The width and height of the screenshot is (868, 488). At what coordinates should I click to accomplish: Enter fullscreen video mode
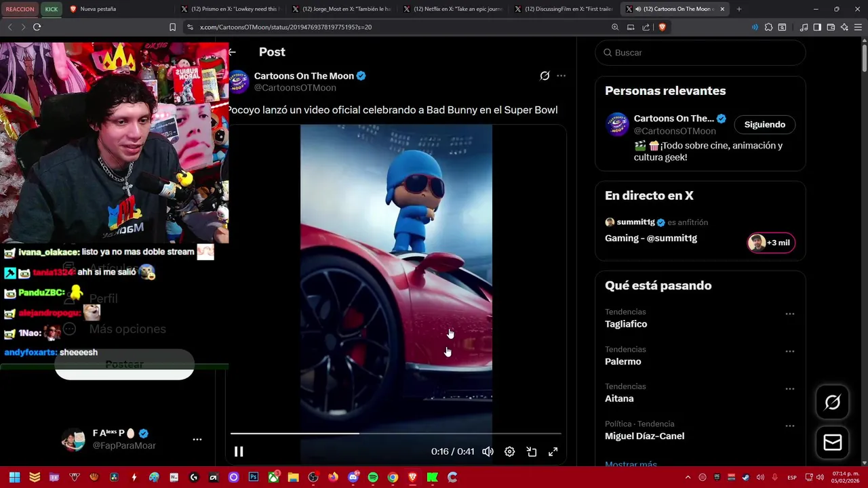pos(553,451)
